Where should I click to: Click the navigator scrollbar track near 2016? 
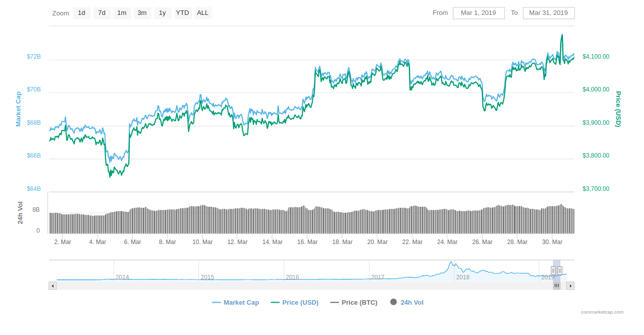[x=292, y=286]
